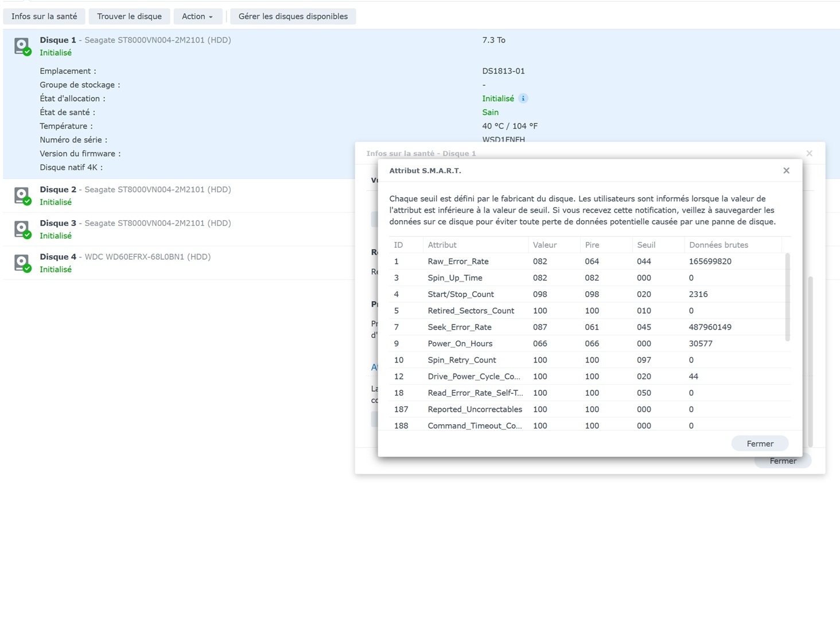This screenshot has height=625, width=840.
Task: Select Disque 2 drive icon
Action: pyautogui.click(x=22, y=196)
